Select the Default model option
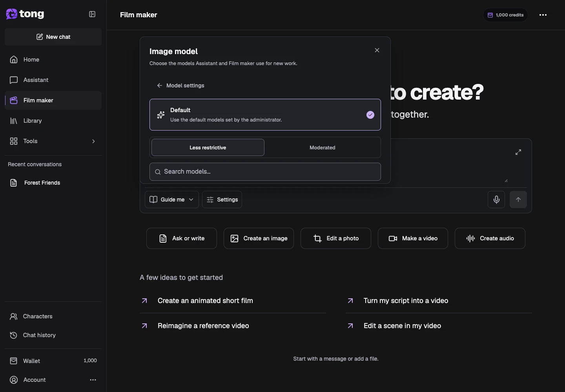This screenshot has width=565, height=392. 265,114
